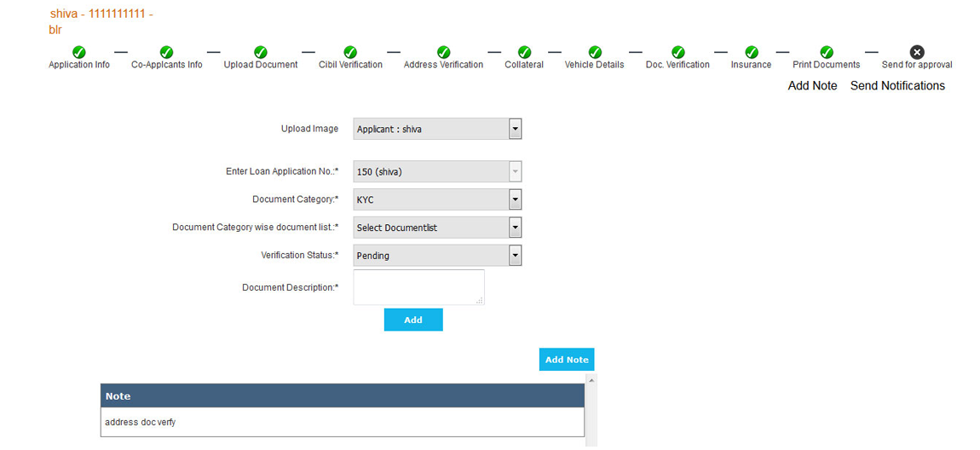Screen dimensions: 980x450
Task: Open the Send Notifications link
Action: click(897, 86)
